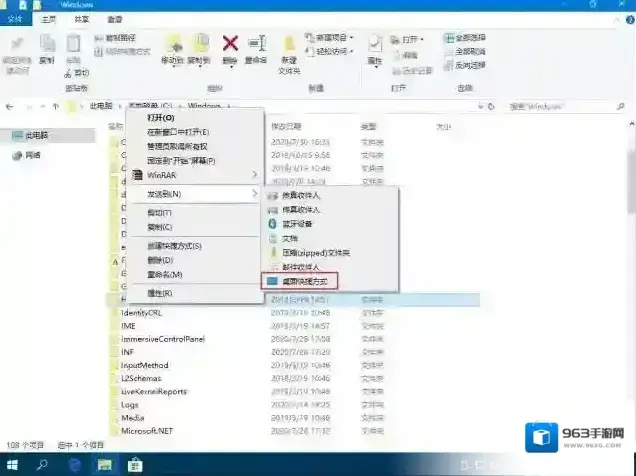
Task: Expand the 发送到(N) Send to submenu
Action: (254, 193)
